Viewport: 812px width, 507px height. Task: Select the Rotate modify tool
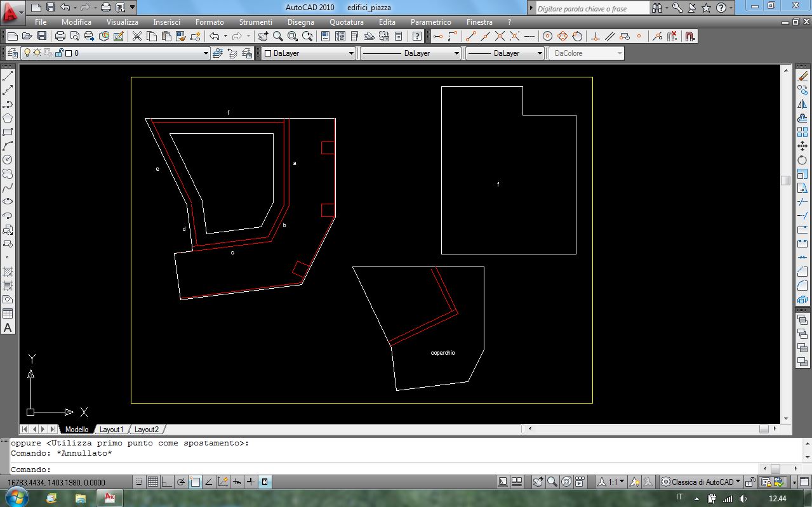pyautogui.click(x=802, y=160)
